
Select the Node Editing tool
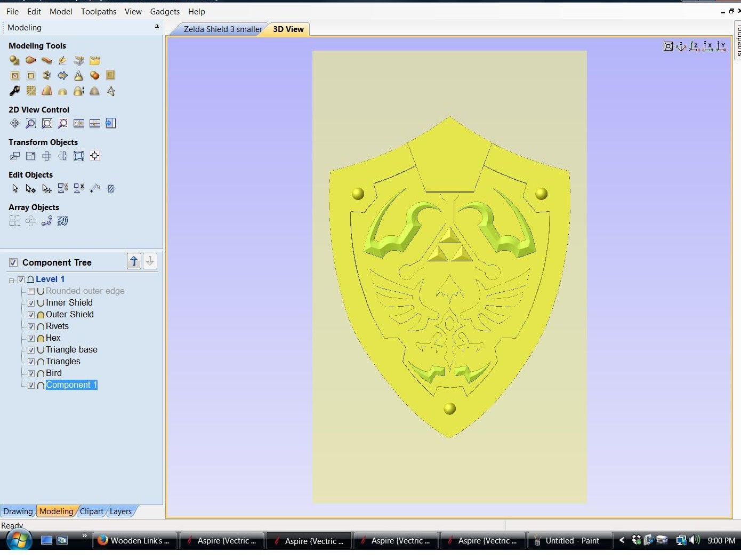pyautogui.click(x=30, y=188)
